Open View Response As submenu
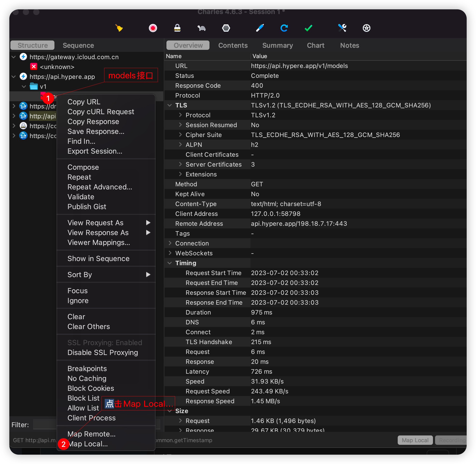This screenshot has width=476, height=464. click(x=106, y=233)
